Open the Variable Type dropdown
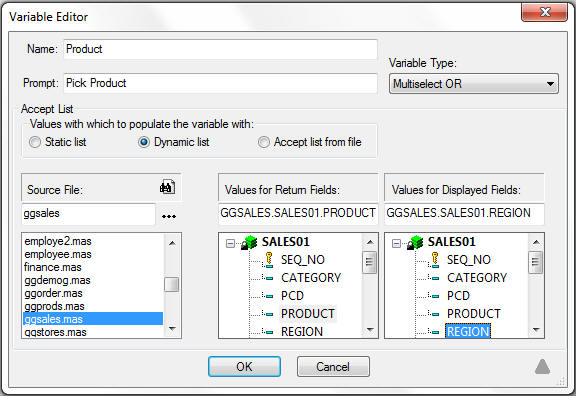 coord(474,84)
